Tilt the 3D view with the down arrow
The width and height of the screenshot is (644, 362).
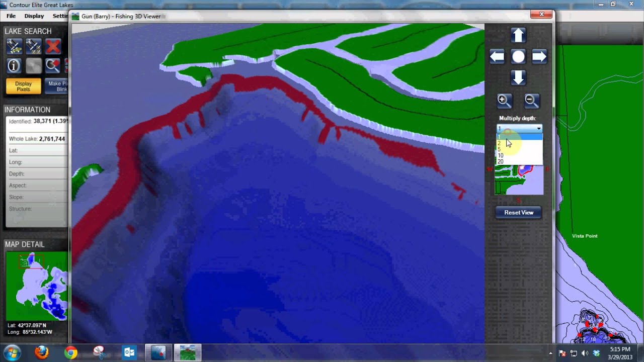[x=518, y=77]
